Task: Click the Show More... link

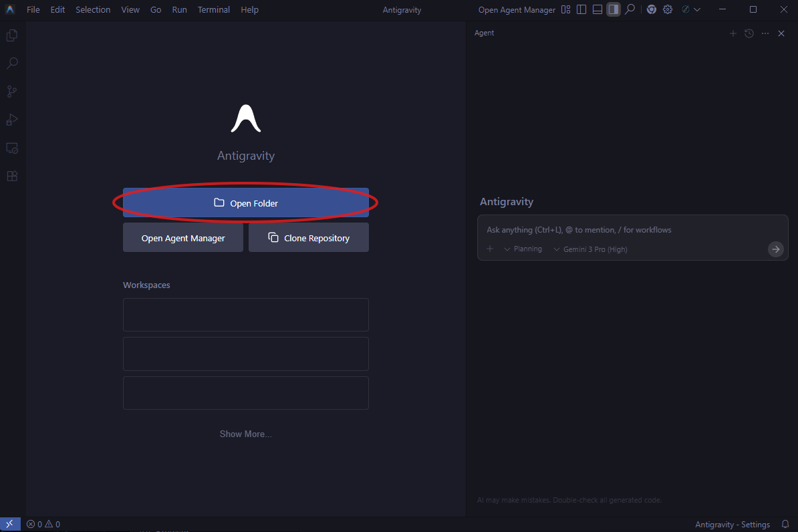Action: coord(246,434)
